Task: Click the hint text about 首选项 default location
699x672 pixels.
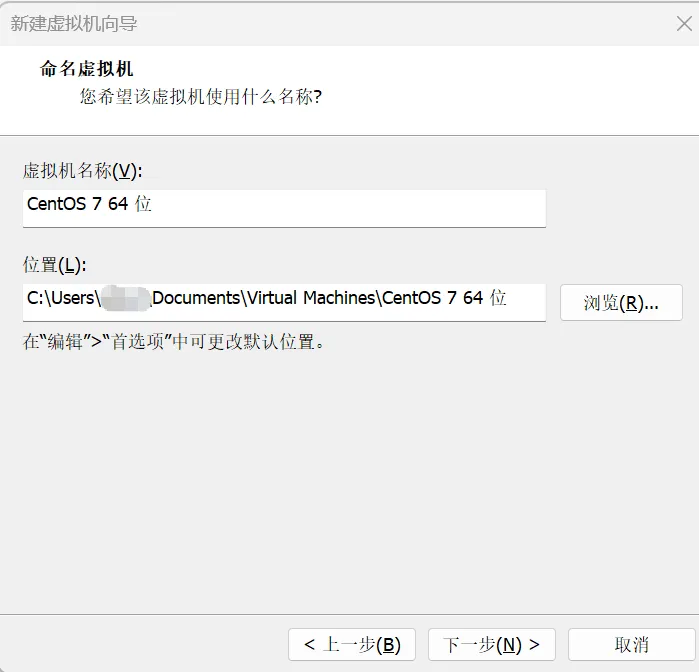Action: [173, 342]
